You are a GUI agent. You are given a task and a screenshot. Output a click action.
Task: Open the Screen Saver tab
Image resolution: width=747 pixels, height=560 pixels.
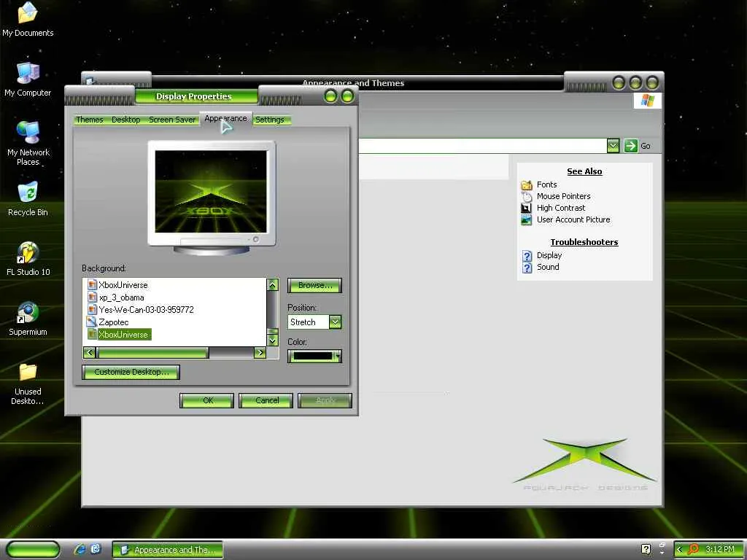(x=172, y=120)
